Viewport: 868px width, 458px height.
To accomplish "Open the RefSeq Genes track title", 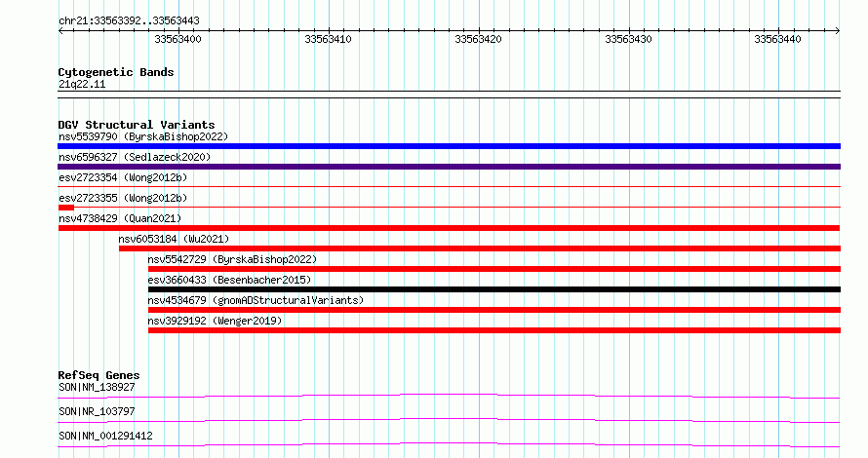I will pyautogui.click(x=99, y=375).
